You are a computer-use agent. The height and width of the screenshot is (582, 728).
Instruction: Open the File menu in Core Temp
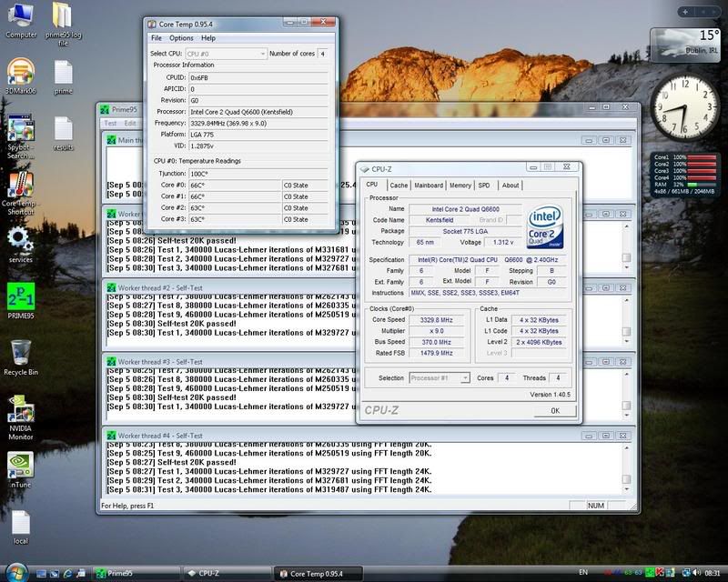pos(157,38)
